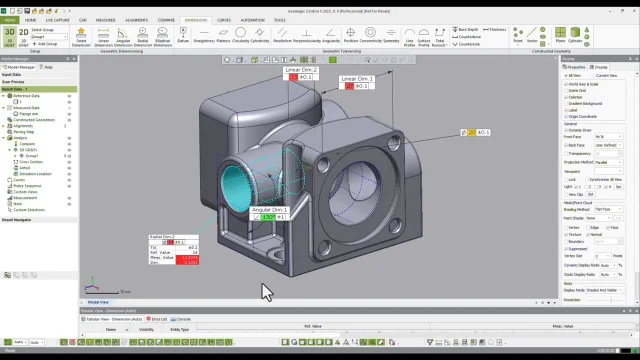640x360 pixels.
Task: Choose the Concentricity tolerance tool
Action: tap(370, 35)
